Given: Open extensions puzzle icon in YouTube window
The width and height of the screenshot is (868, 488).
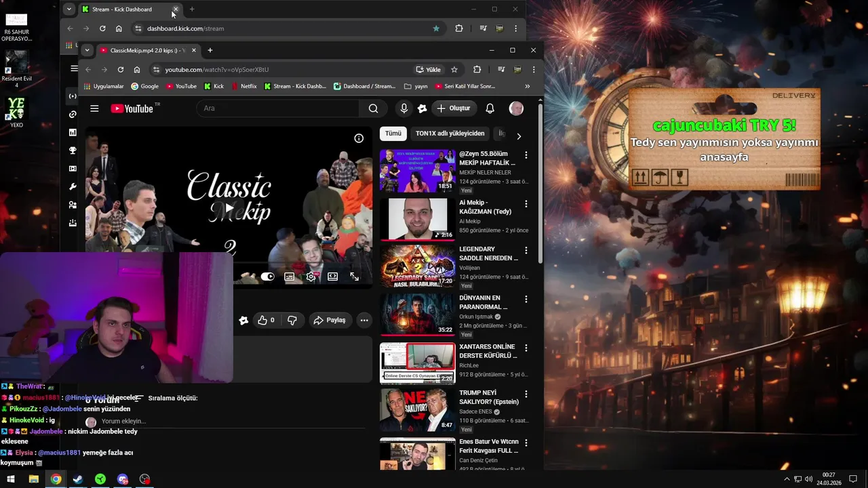Looking at the screenshot, I should tap(477, 69).
